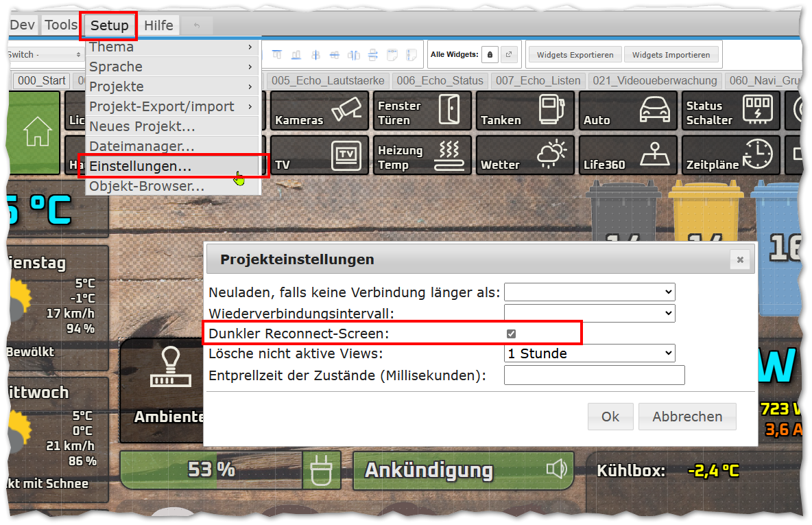Expand the Projekt-Export/import submenu
Image resolution: width=812 pixels, height=525 pixels.
173,107
